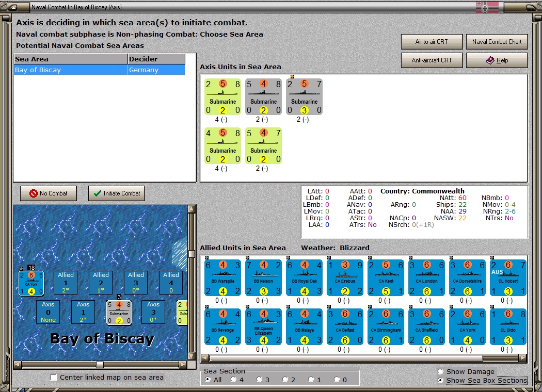Select the BB Revenge battleship

click(x=222, y=327)
